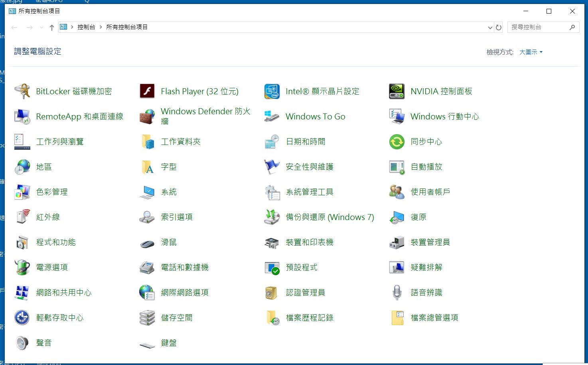Click the 索引選項 magnifier icon
Viewport: 588px width, 365px height.
(x=147, y=217)
